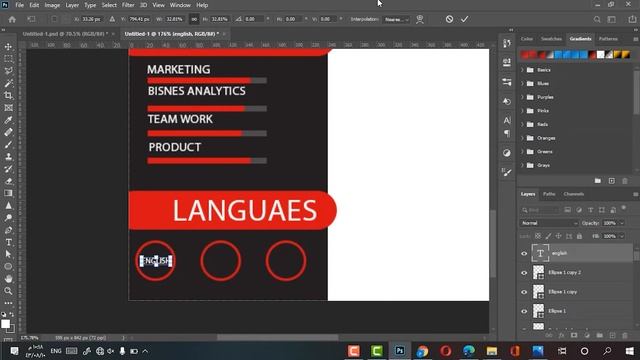Create new gradient from Gradients panel footer
Image resolution: width=640 pixels, height=360 pixels.
pos(611,181)
